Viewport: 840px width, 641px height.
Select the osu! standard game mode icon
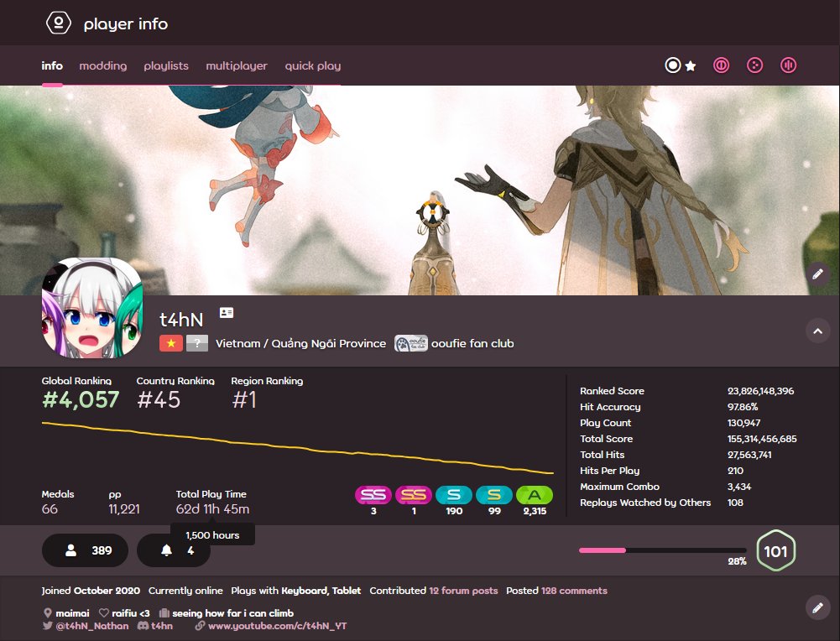(x=673, y=65)
